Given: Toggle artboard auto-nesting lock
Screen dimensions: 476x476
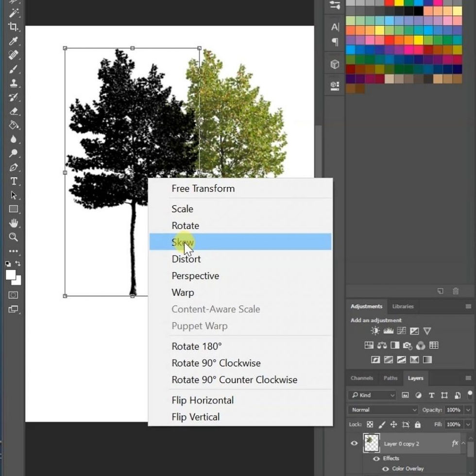Looking at the screenshot, I should [406, 425].
